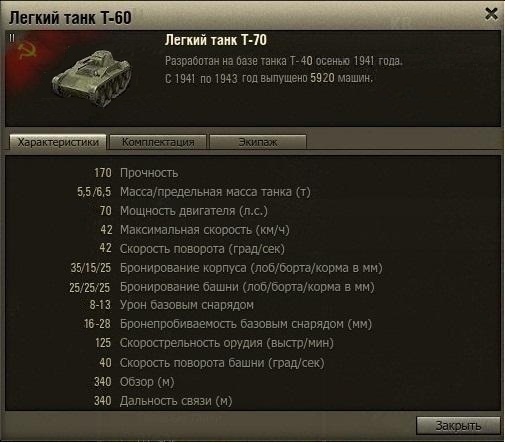Click the Максимальная скорость row
Image resolution: width=505 pixels, height=443 pixels.
pyautogui.click(x=195, y=230)
